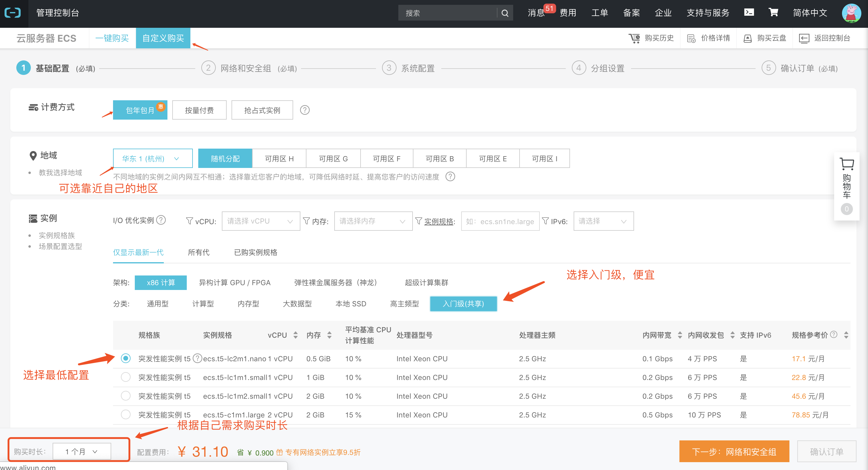Select ecs.t5-lc2m1.nano radio button

[x=126, y=358]
